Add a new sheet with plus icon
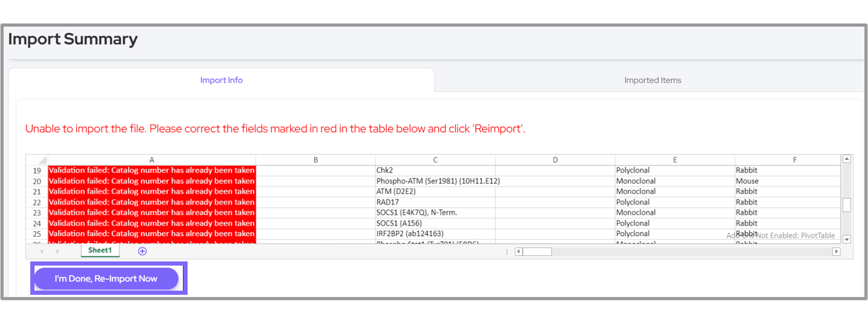The width and height of the screenshot is (868, 323). tap(142, 252)
